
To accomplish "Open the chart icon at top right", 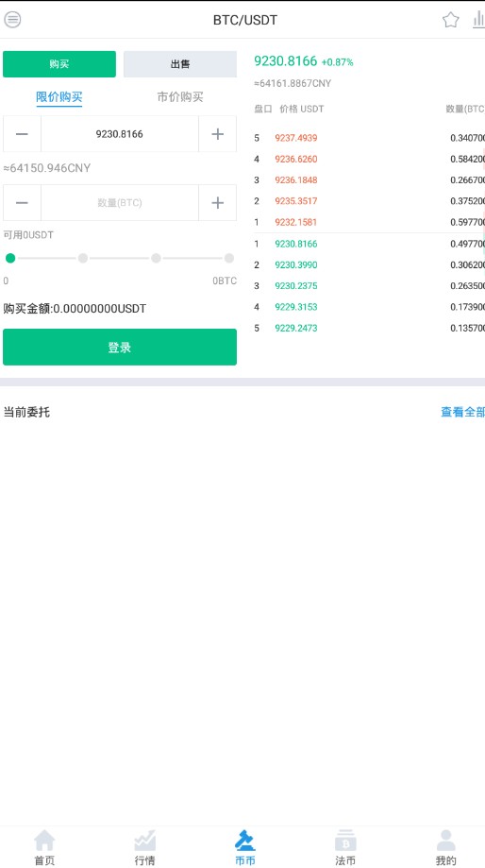I will pyautogui.click(x=478, y=20).
